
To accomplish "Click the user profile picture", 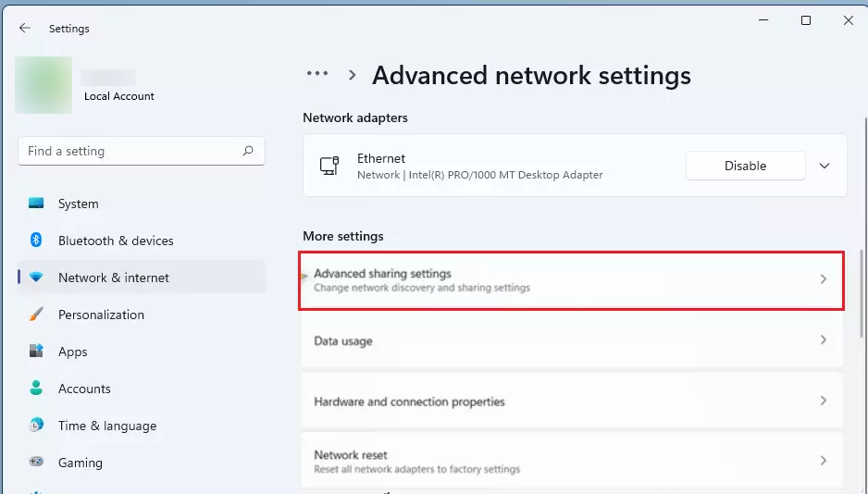I will pos(43,84).
